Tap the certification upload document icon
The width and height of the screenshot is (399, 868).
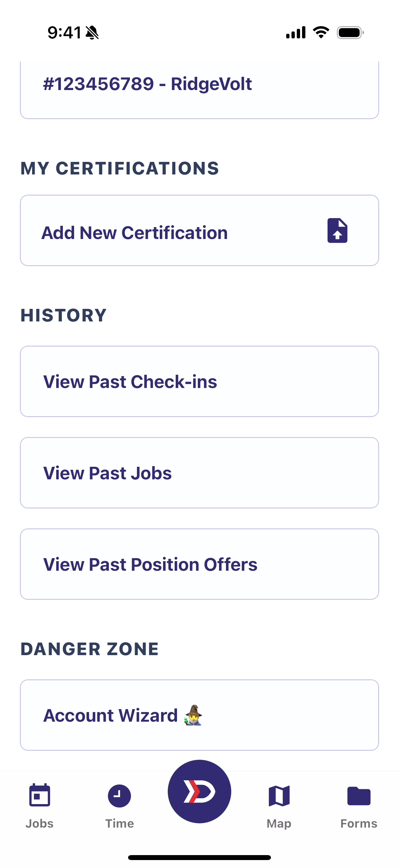[x=337, y=230]
